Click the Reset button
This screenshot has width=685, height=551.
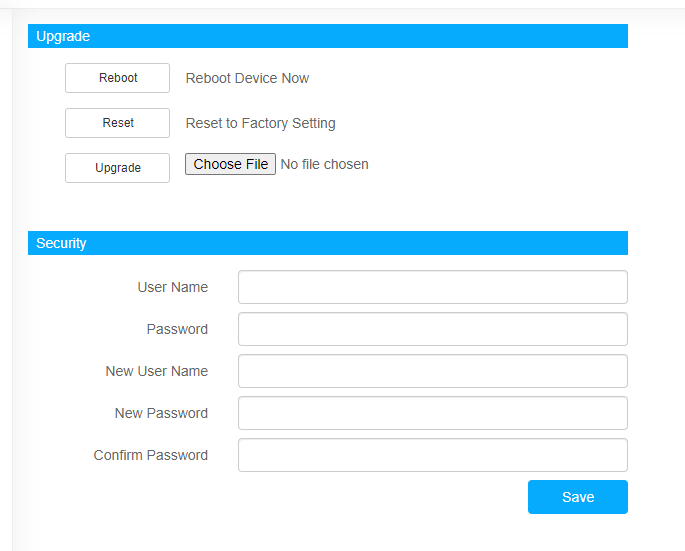118,123
